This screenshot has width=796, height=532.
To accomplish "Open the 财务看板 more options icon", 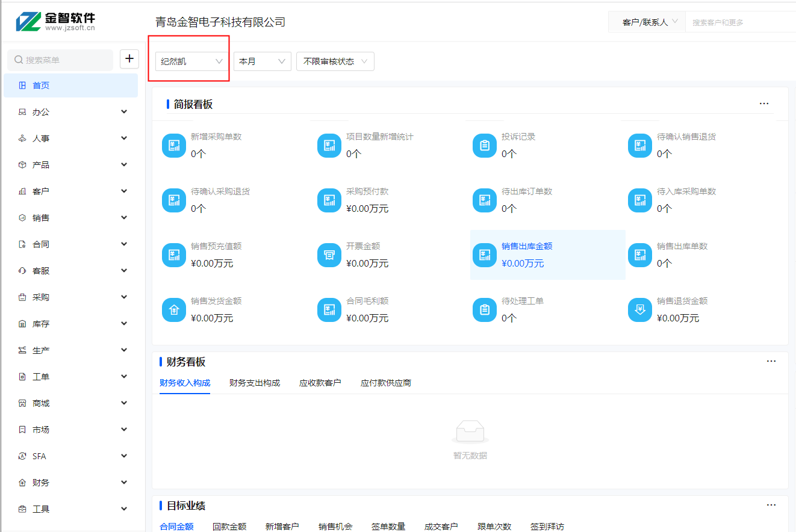I will [771, 361].
